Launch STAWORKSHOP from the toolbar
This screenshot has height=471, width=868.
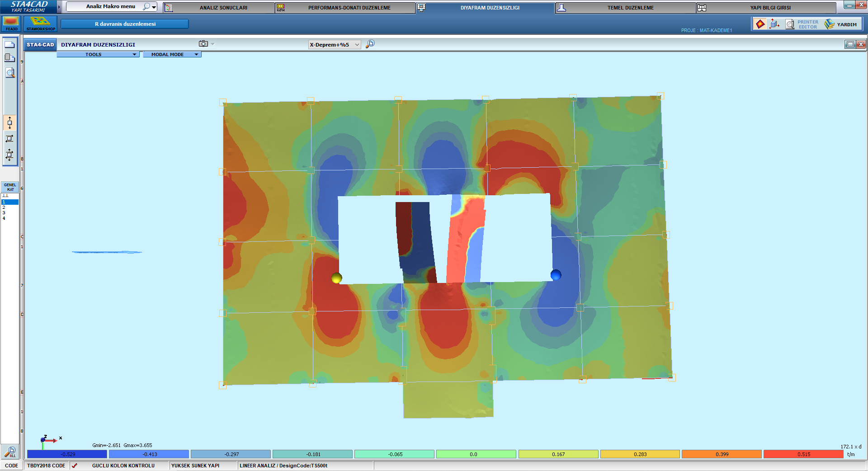pos(41,24)
